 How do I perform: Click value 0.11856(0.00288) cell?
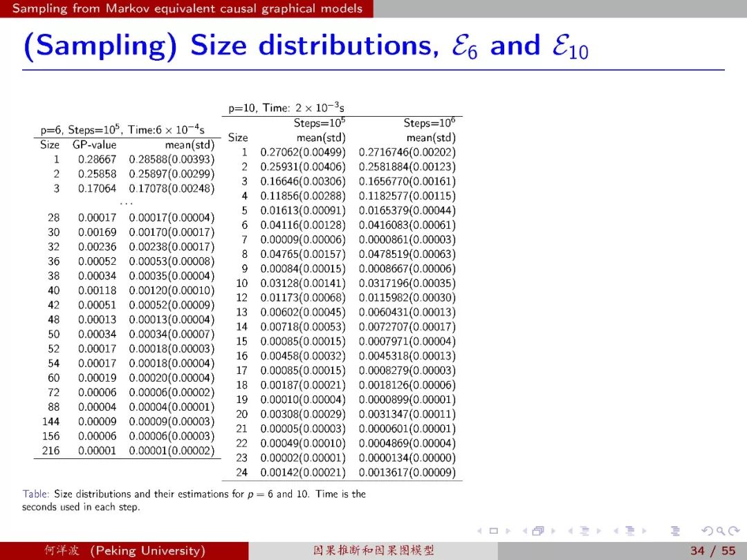coord(303,196)
